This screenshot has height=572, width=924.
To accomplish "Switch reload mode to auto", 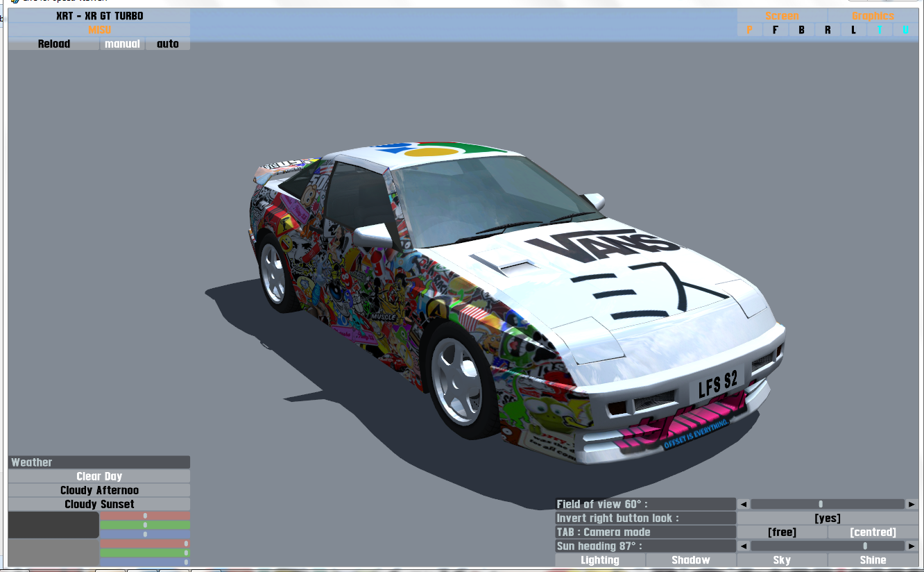I will [x=168, y=44].
